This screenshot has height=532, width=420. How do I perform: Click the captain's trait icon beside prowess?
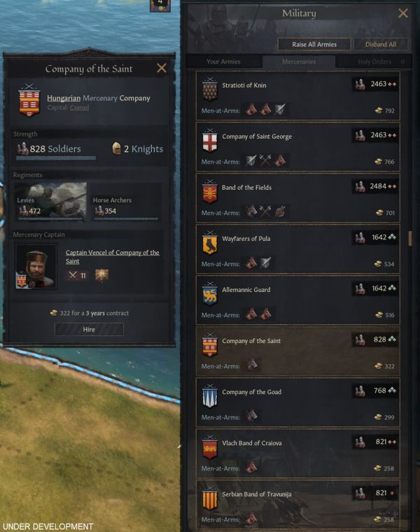click(101, 275)
